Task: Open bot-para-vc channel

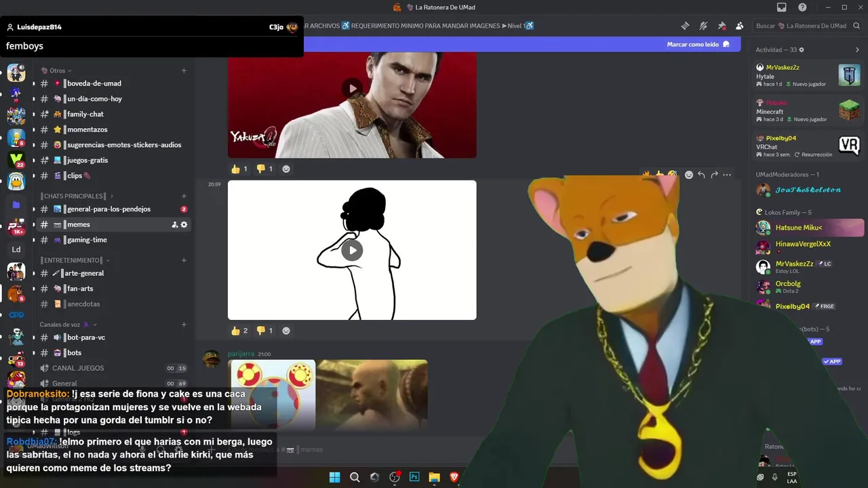Action: point(113,338)
